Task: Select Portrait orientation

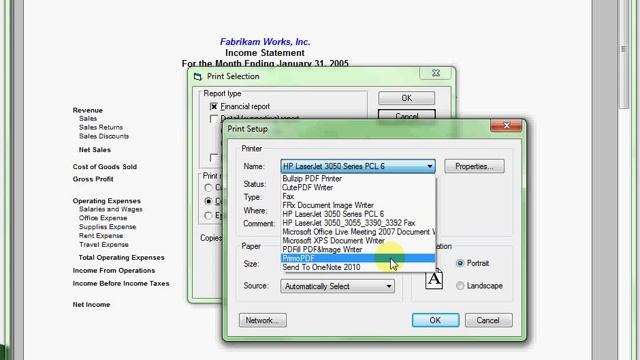Action: click(x=460, y=263)
